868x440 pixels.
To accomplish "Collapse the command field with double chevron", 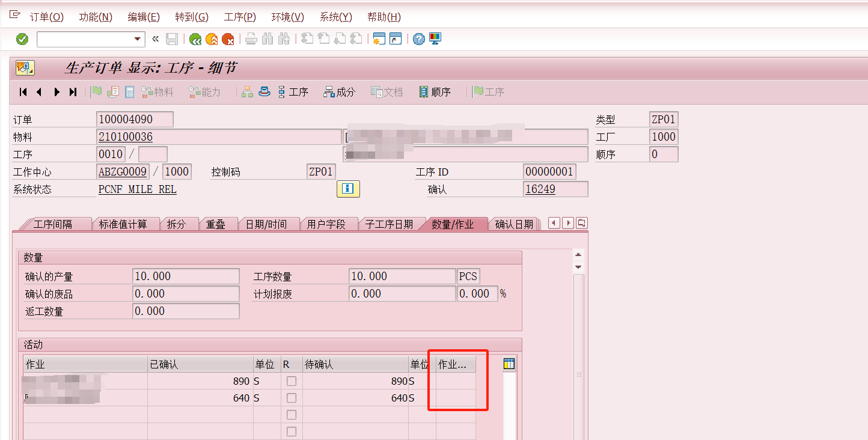I will 155,39.
